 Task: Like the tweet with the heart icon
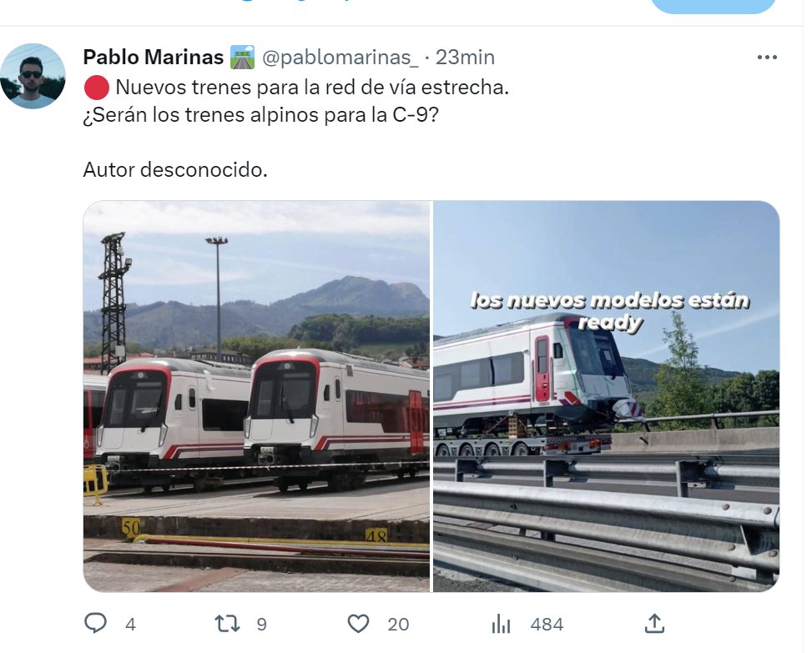pos(358,624)
